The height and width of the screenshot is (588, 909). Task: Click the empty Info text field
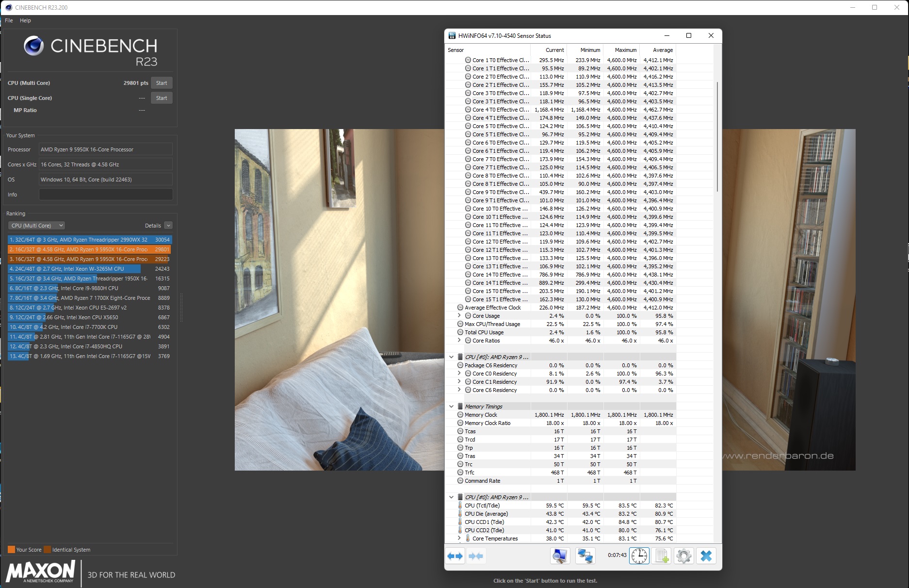pyautogui.click(x=106, y=195)
